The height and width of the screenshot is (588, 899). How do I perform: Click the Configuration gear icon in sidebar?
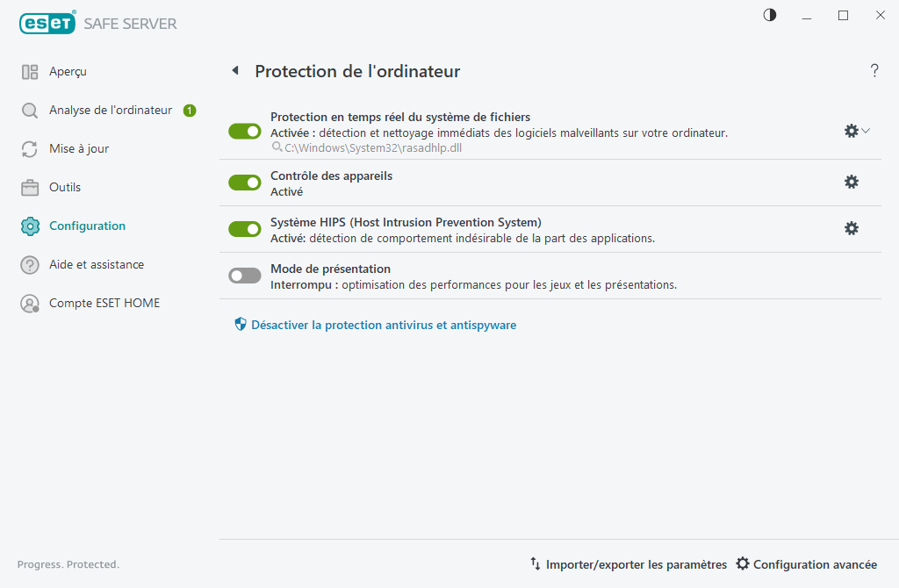[x=28, y=226]
